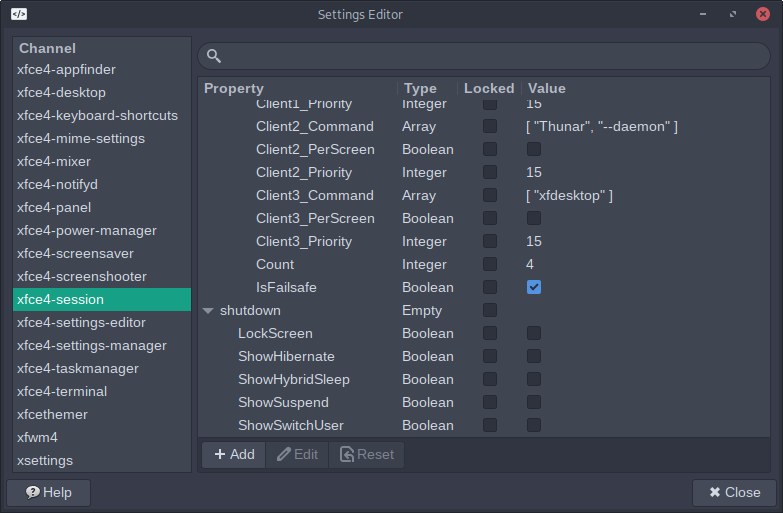Enable the LockScreen value checkbox

pos(534,334)
